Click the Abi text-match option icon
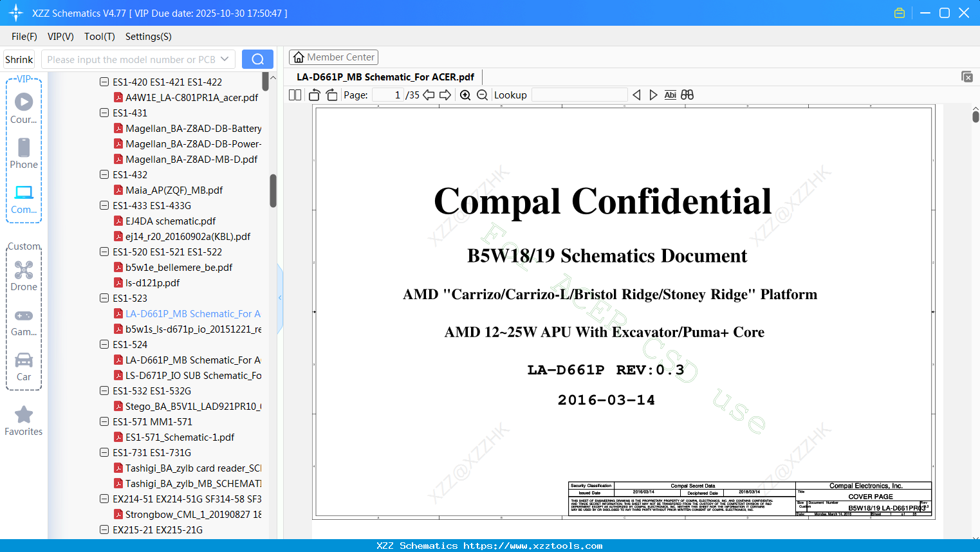Screen dimensions: 980x552 point(670,95)
